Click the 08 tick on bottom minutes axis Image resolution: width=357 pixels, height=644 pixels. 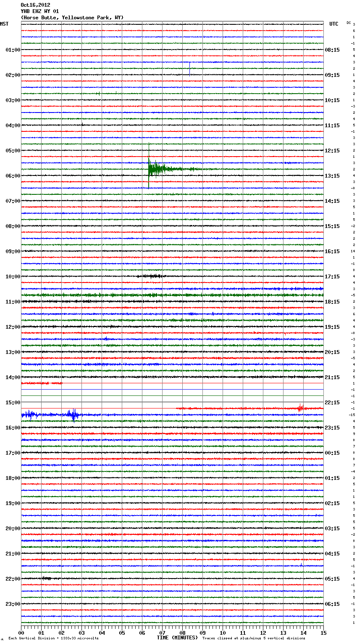click(x=182, y=632)
